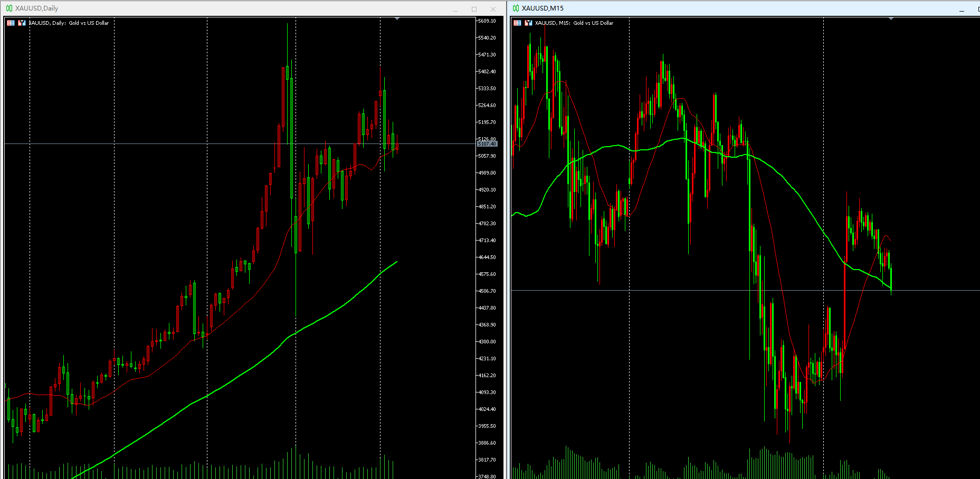
Task: Minimize the XAUUSD,Daily chart window
Action: click(455, 9)
